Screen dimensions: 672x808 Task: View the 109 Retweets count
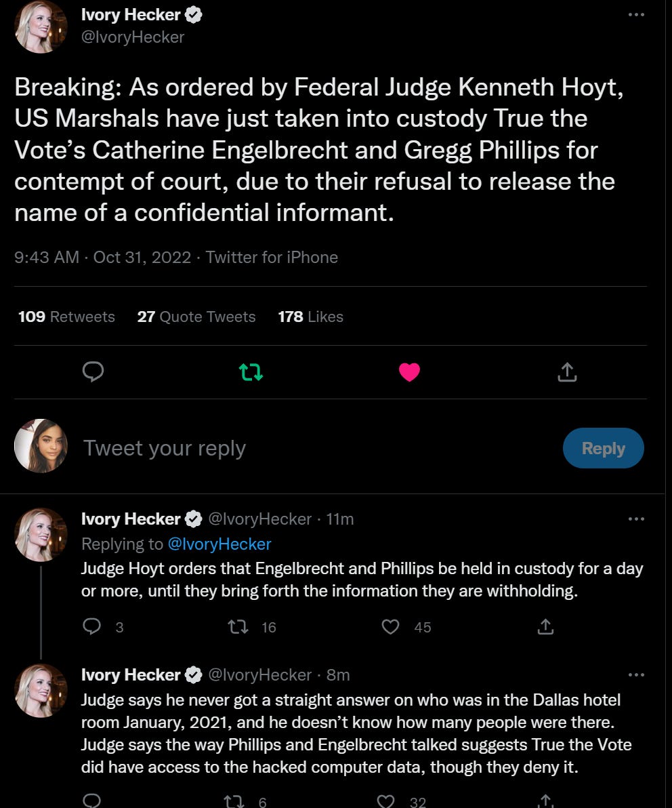[66, 317]
